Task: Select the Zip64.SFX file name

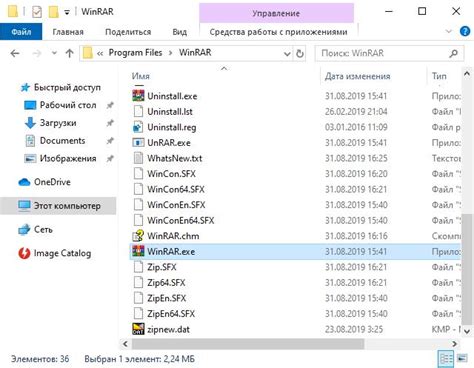Action: 166,283
